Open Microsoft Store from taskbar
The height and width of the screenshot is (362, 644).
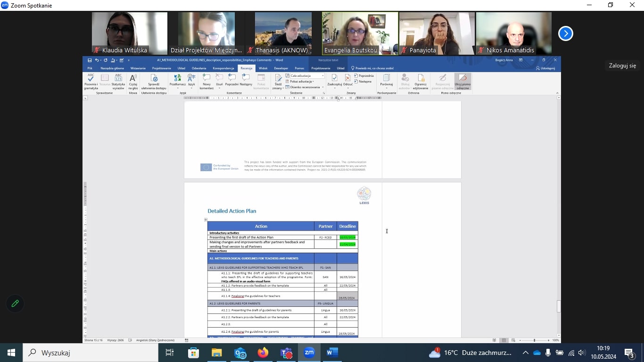(x=193, y=353)
